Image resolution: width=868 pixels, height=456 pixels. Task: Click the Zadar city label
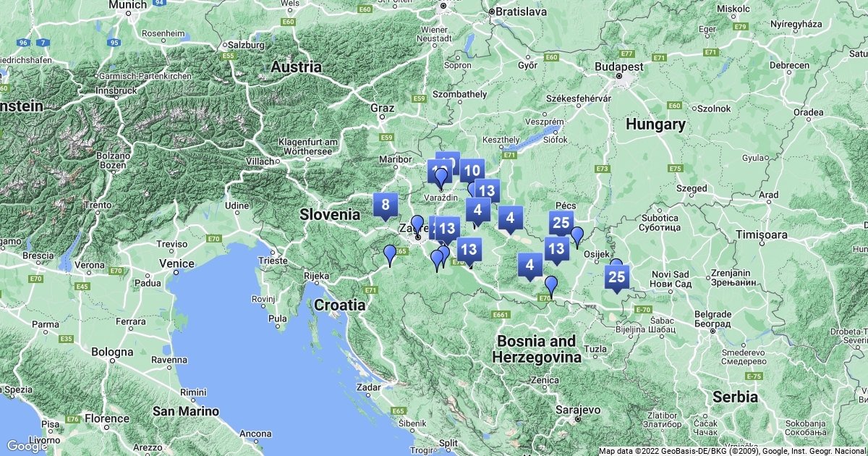point(369,387)
